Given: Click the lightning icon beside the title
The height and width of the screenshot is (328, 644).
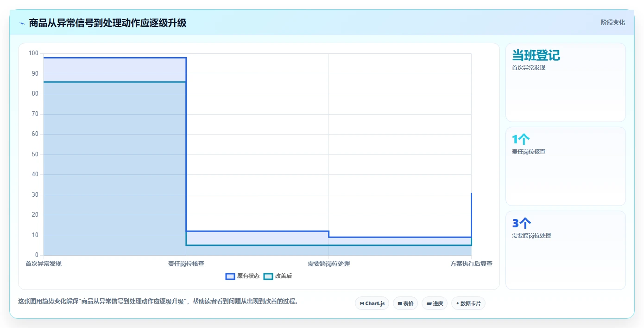Looking at the screenshot, I should [x=22, y=23].
